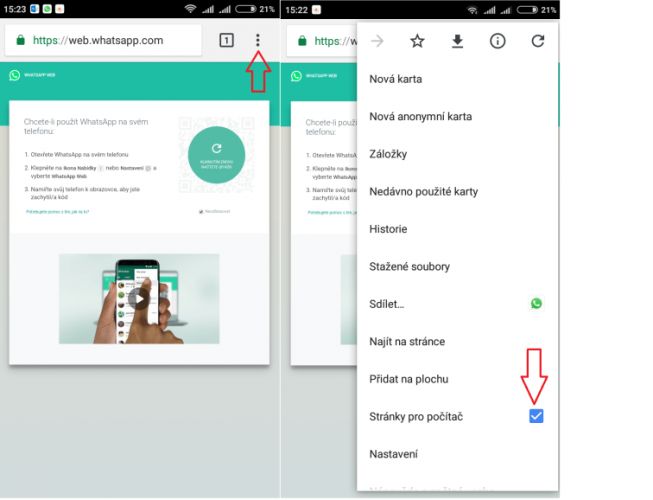Tap the web.whatsapp.com address bar in left screenshot

coord(103,40)
